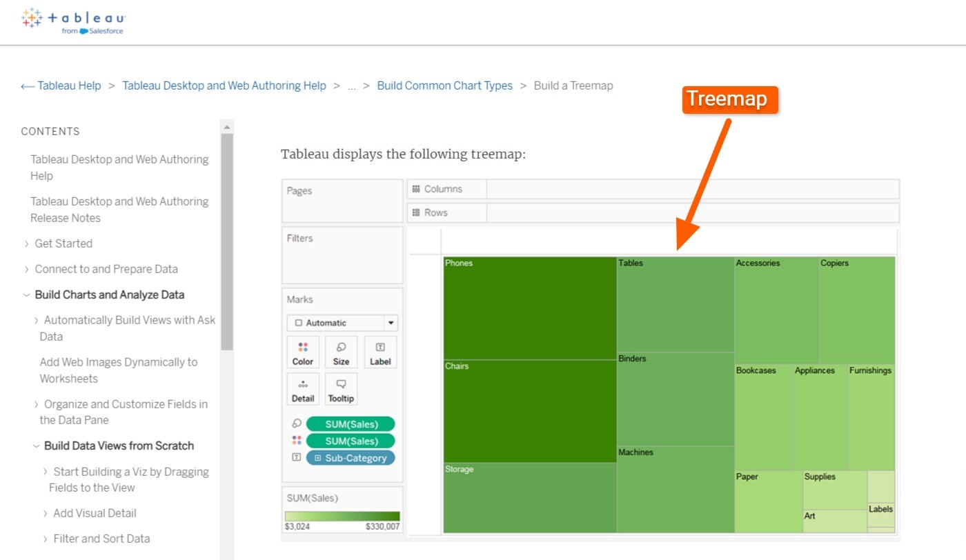The height and width of the screenshot is (560, 966).
Task: Click the Furnishings treemap rectangle
Action: [871, 417]
